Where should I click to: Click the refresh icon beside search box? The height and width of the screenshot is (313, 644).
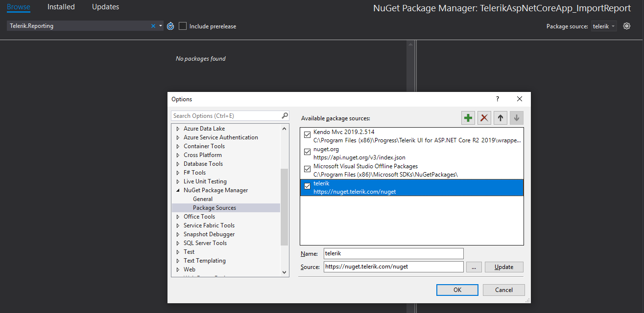tap(170, 26)
